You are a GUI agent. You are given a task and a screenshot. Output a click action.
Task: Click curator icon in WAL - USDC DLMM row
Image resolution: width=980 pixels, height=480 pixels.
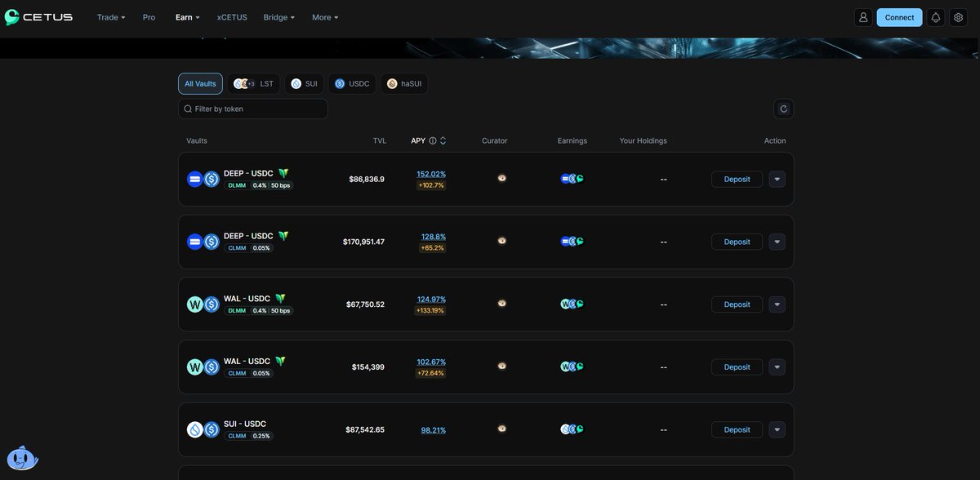pos(501,303)
